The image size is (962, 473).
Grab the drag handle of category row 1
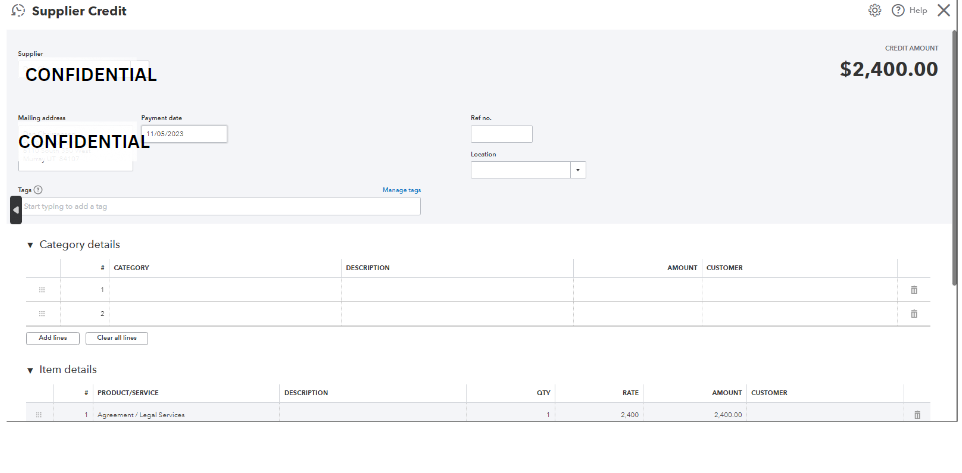click(x=42, y=290)
